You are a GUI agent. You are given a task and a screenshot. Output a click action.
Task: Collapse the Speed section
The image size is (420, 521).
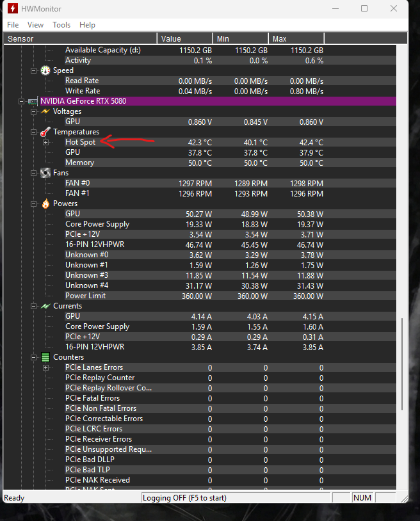click(33, 70)
